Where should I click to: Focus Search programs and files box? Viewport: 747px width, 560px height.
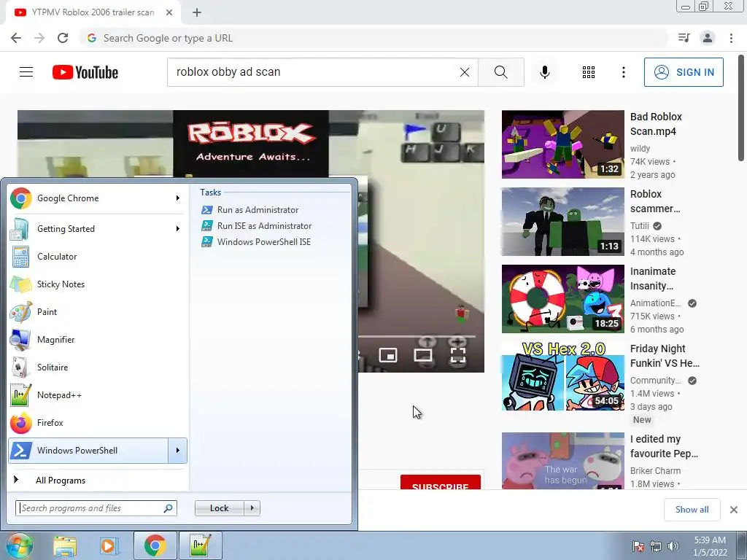(96, 508)
